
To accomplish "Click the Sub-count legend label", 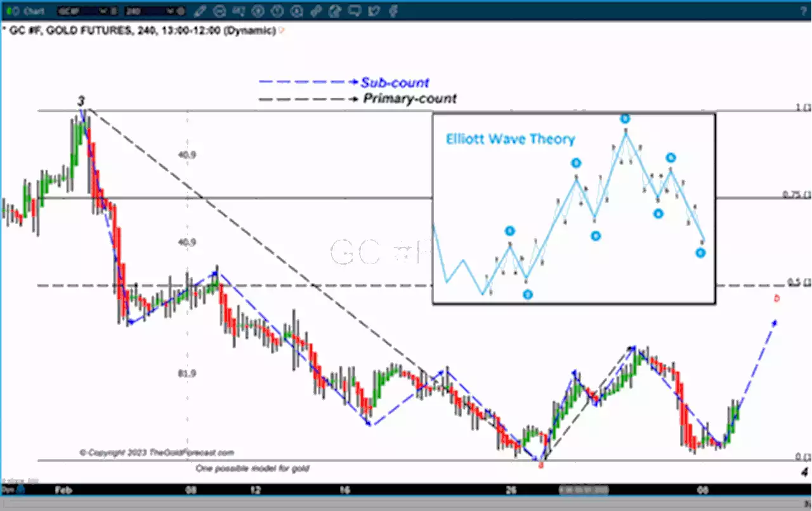I will coord(395,83).
